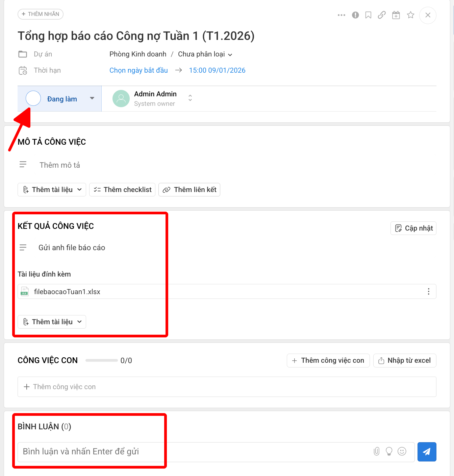The width and height of the screenshot is (454, 476).
Task: Click the Cập nhật button
Action: [x=413, y=228]
